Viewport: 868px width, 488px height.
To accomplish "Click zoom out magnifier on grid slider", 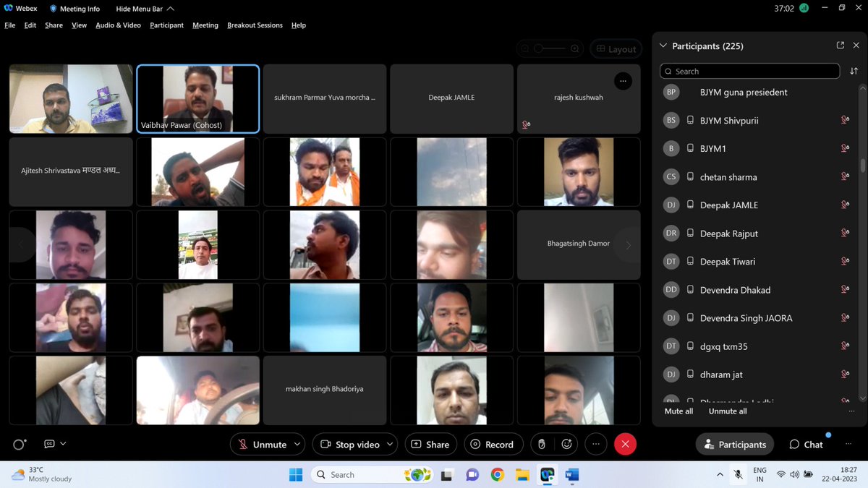I will pyautogui.click(x=527, y=49).
